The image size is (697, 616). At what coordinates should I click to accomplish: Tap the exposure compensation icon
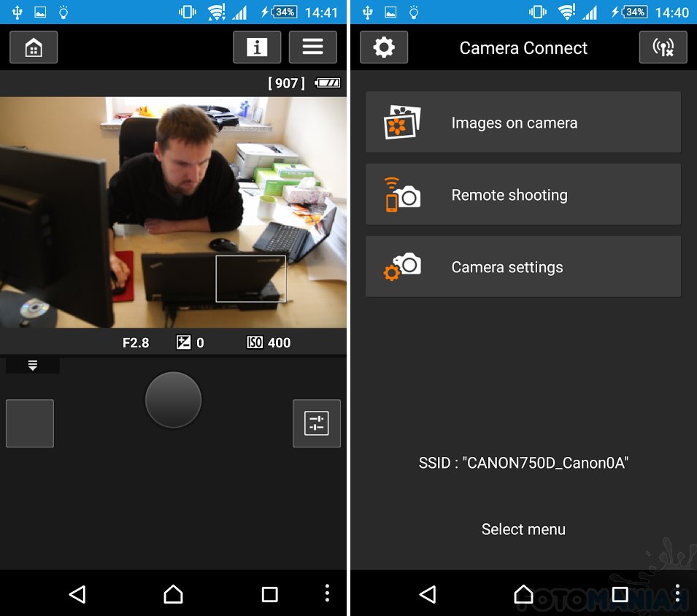tap(184, 342)
